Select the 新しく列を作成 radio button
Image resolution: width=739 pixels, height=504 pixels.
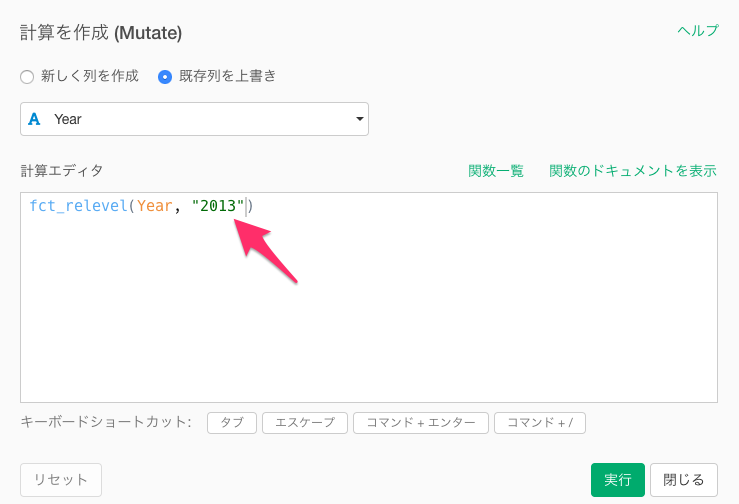(27, 76)
